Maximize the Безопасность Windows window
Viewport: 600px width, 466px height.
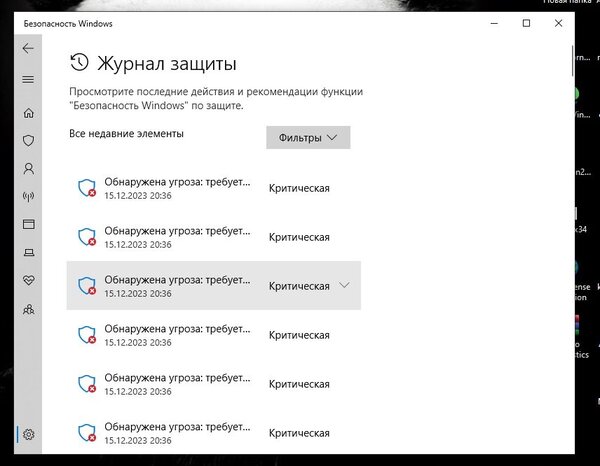527,23
